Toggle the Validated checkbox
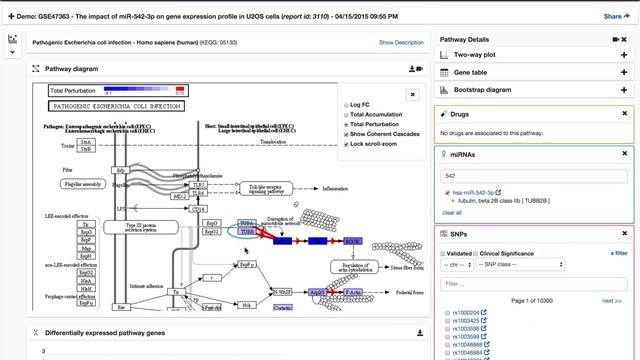The width and height of the screenshot is (640, 360). (x=442, y=254)
